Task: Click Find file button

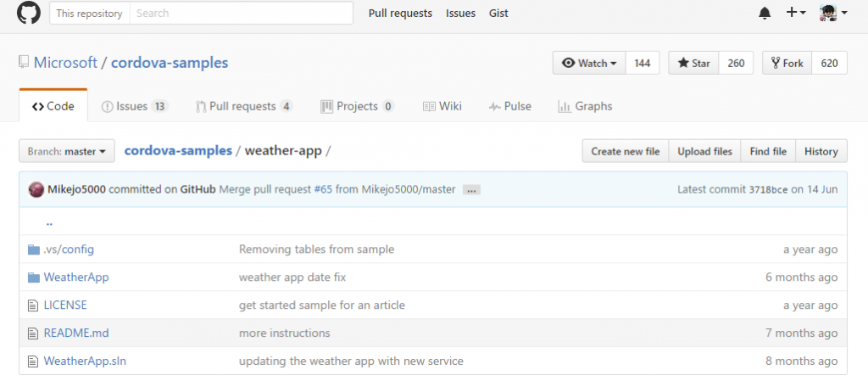Action: click(x=768, y=151)
